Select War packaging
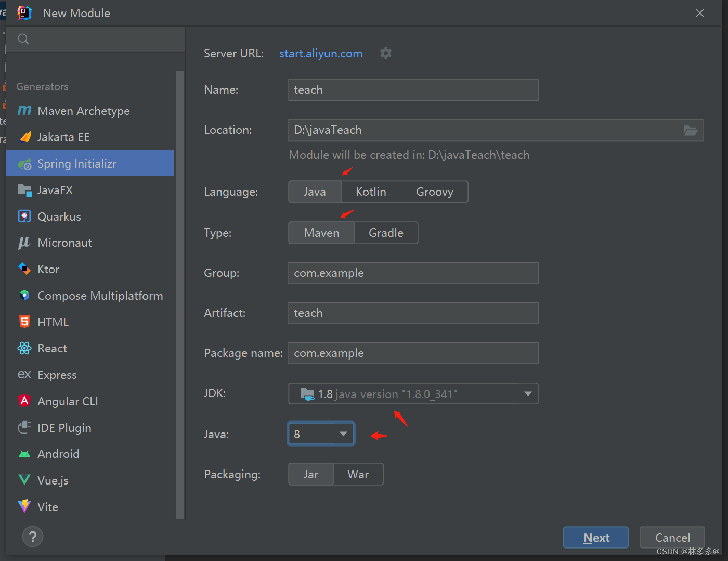The width and height of the screenshot is (728, 561). [358, 474]
